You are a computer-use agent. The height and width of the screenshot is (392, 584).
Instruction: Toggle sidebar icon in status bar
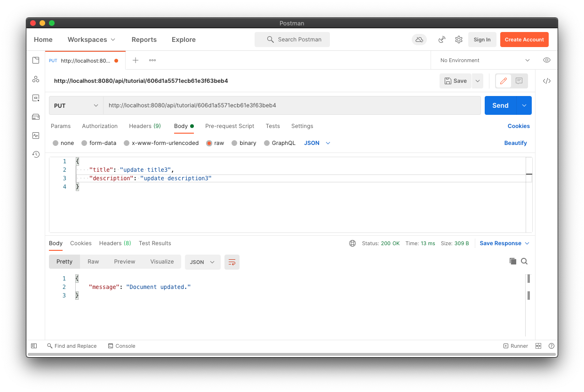click(34, 346)
